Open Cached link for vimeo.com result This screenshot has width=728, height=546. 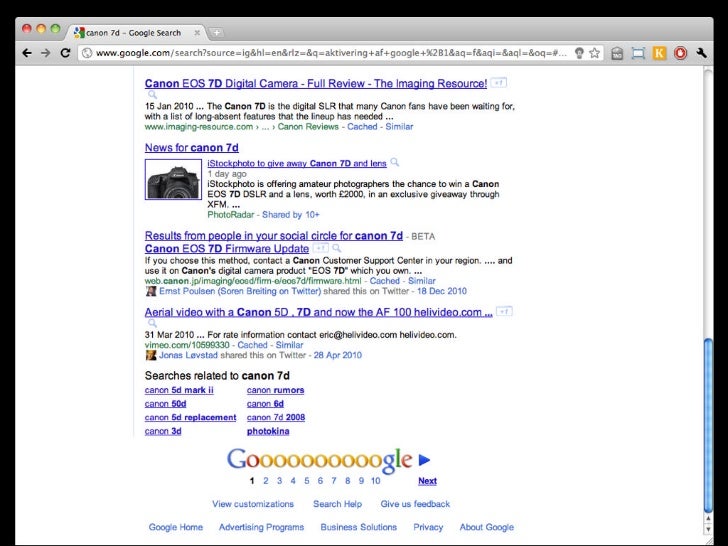pos(252,345)
